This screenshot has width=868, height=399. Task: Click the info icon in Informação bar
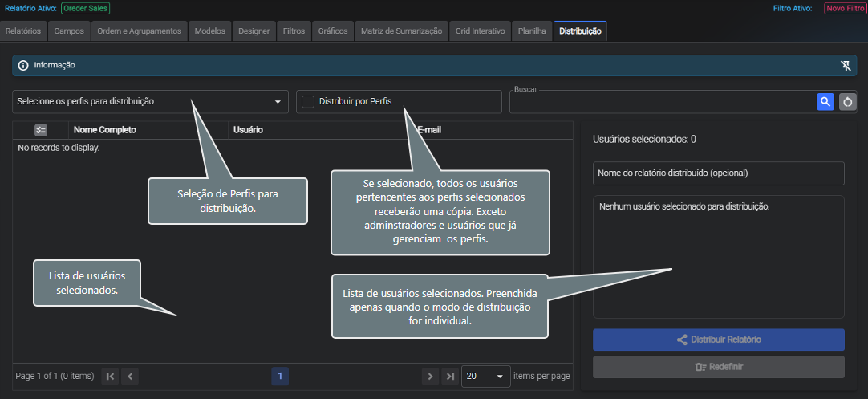[x=23, y=65]
